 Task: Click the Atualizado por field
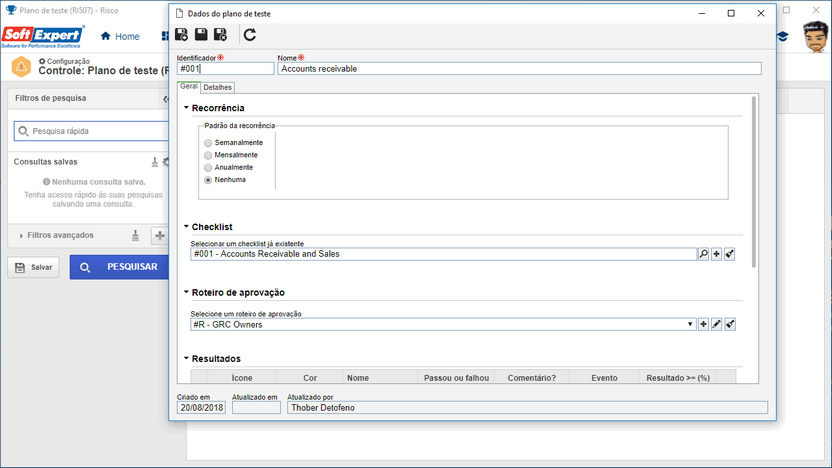[527, 408]
